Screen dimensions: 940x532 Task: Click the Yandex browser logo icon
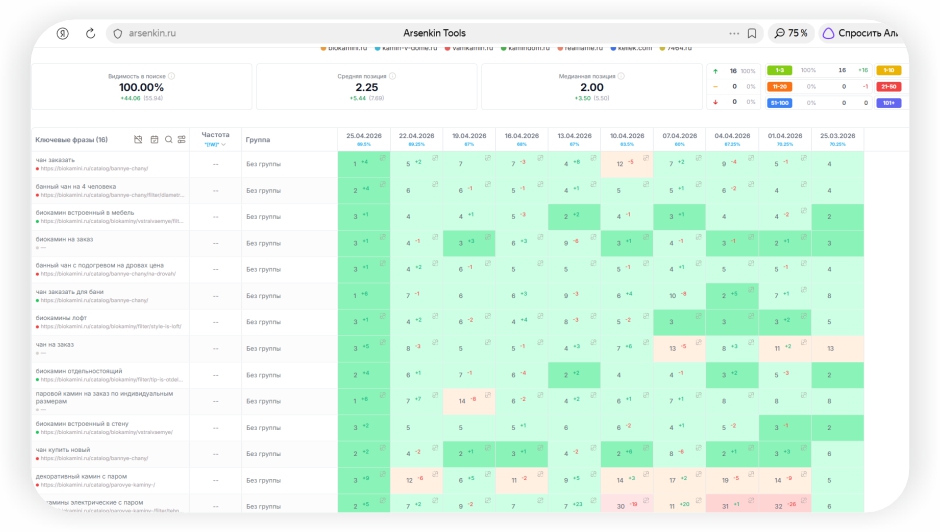(x=62, y=34)
